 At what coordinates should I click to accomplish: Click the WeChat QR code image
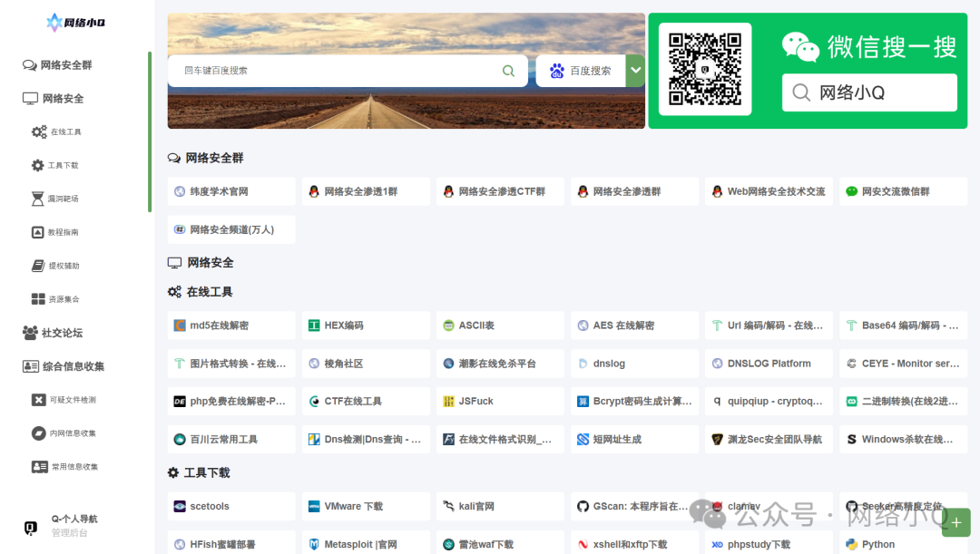(705, 69)
